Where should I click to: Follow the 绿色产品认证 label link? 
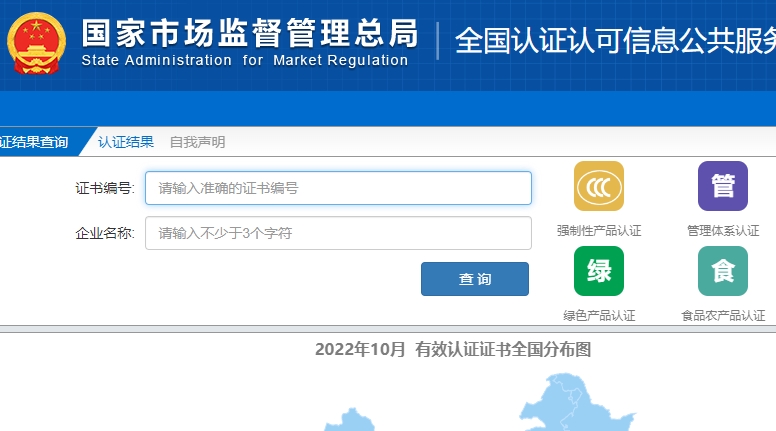pos(598,316)
